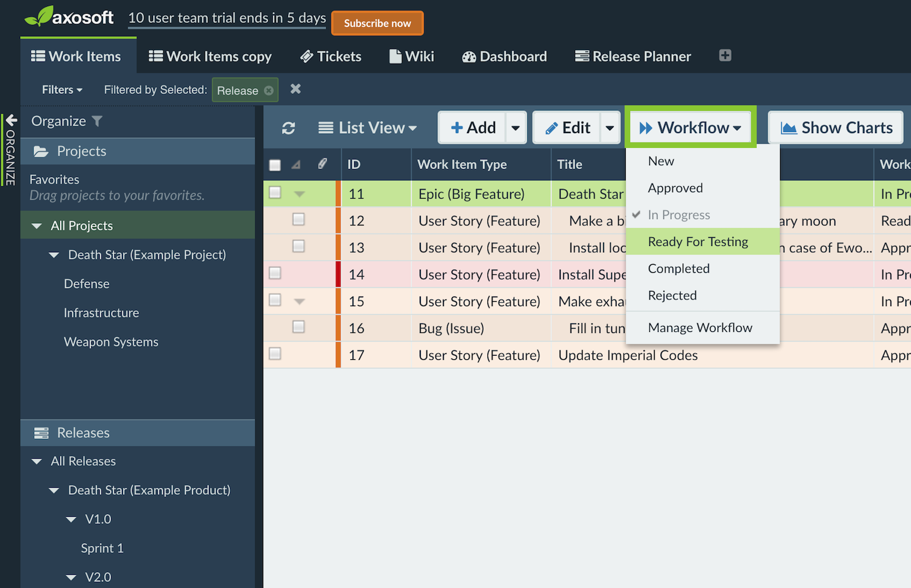Select all rows with the header checkbox
This screenshot has width=911, height=588.
274,164
